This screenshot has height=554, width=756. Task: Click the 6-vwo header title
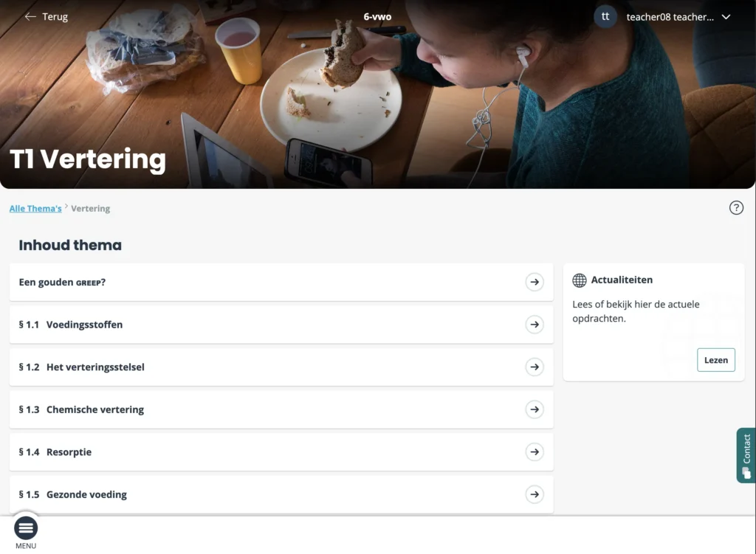click(x=377, y=17)
